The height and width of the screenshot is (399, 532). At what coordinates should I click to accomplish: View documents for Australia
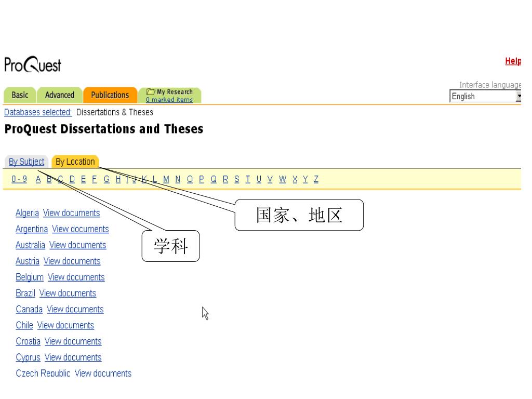(78, 245)
